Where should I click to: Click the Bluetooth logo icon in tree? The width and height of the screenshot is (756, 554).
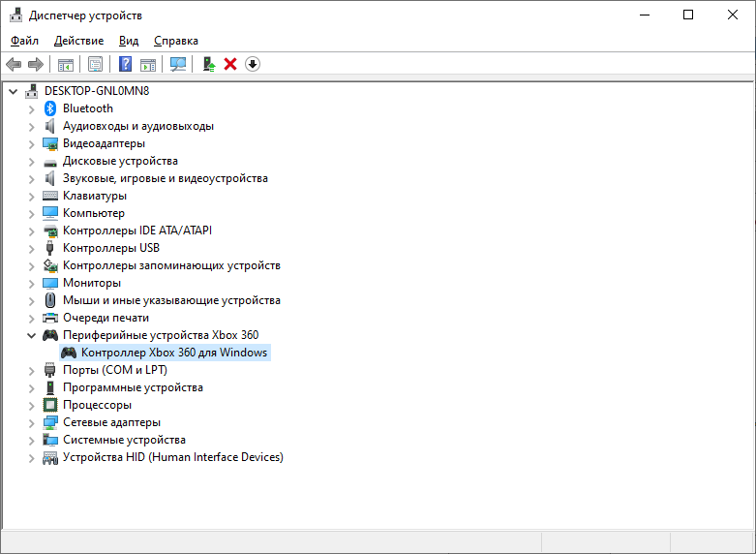(51, 108)
